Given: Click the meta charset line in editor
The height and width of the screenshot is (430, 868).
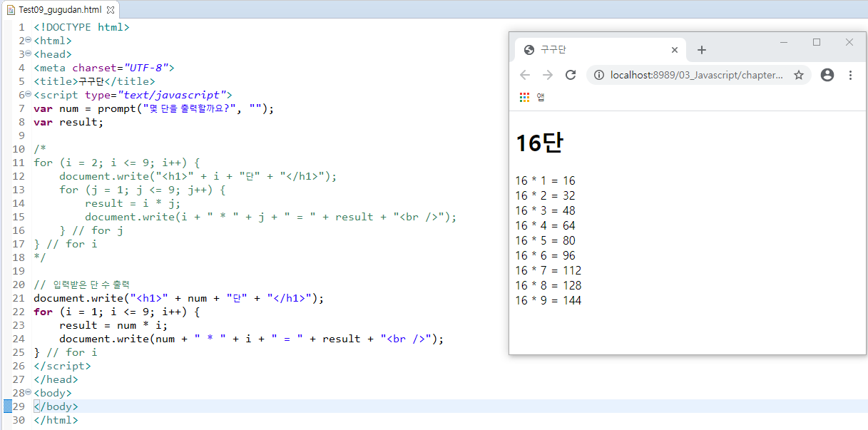Looking at the screenshot, I should click(x=104, y=68).
